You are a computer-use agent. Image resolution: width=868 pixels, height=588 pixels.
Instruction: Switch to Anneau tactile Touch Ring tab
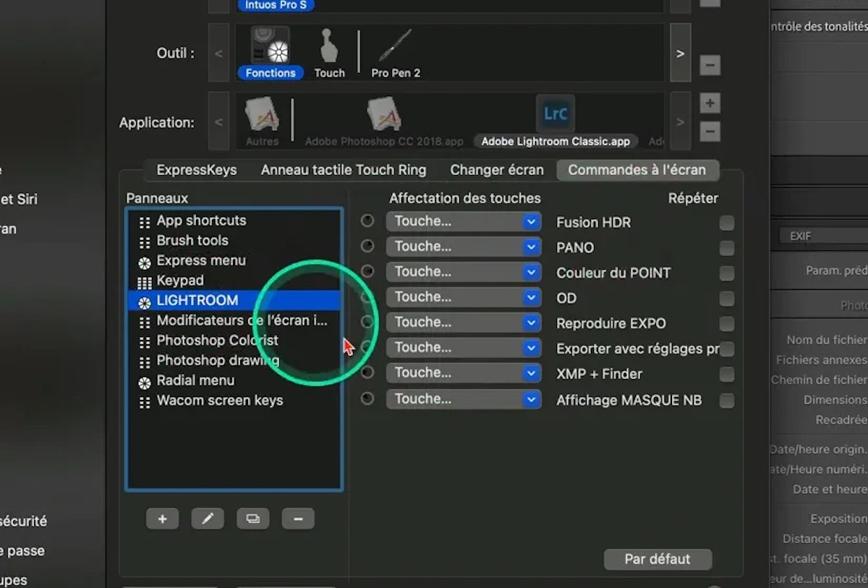pos(344,170)
